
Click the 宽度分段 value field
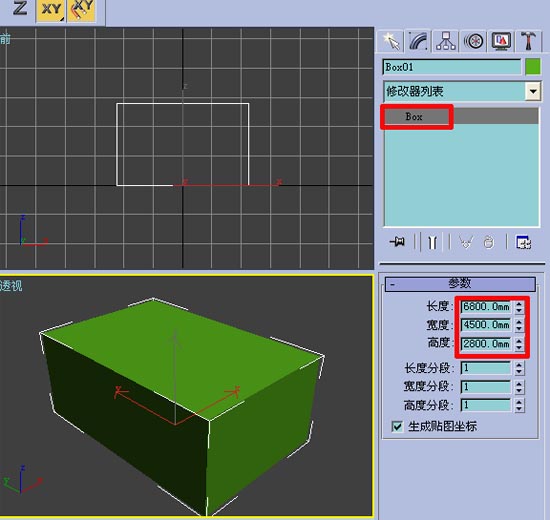[x=486, y=387]
